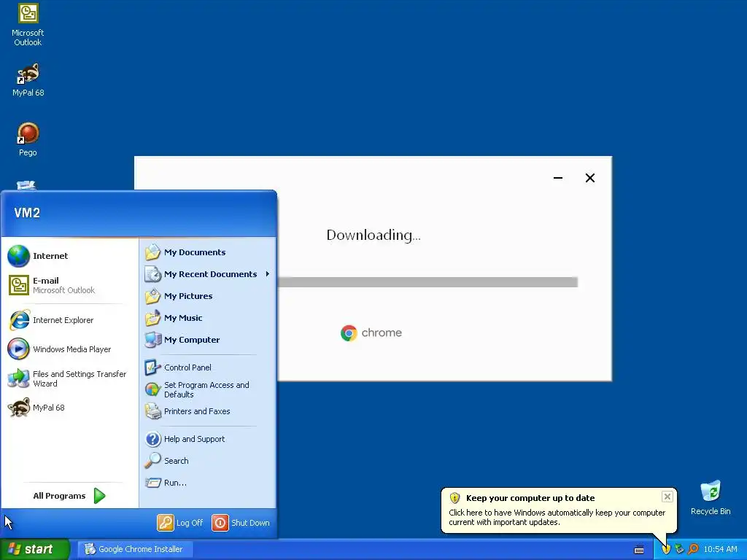The height and width of the screenshot is (560, 747).
Task: Click the Run window icon
Action: (153, 483)
